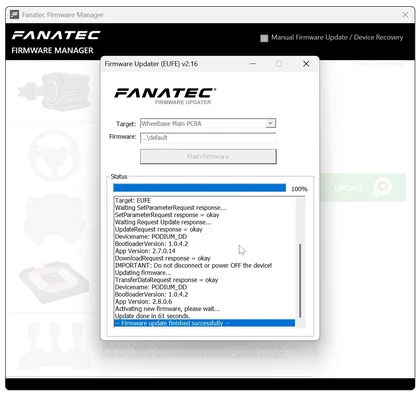This screenshot has width=420, height=395.
Task: Click the Firmware path input field
Action: tap(208, 138)
